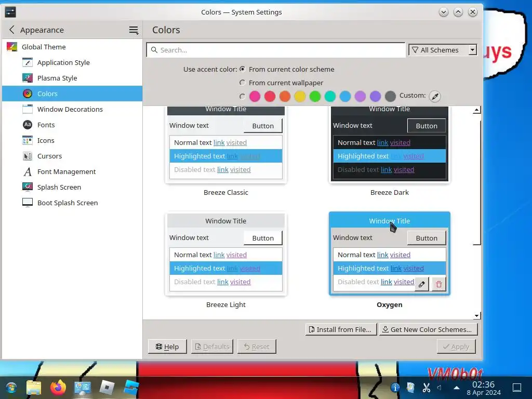Edit the Oxygen color scheme

click(422, 284)
